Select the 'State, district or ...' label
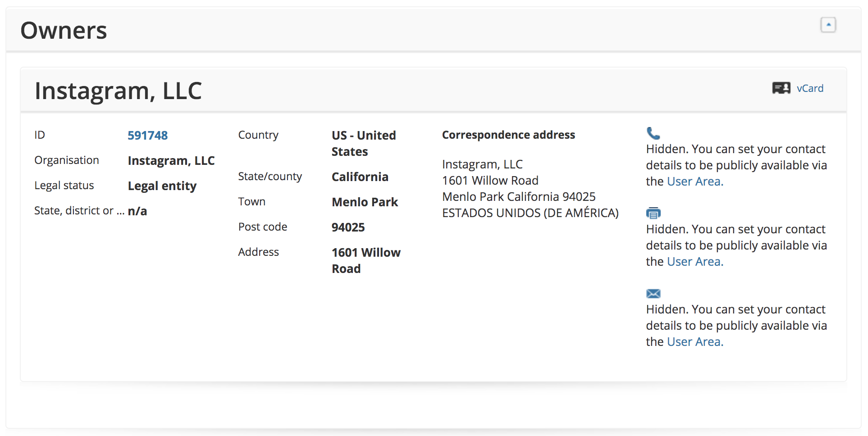This screenshot has width=868, height=436. (79, 211)
